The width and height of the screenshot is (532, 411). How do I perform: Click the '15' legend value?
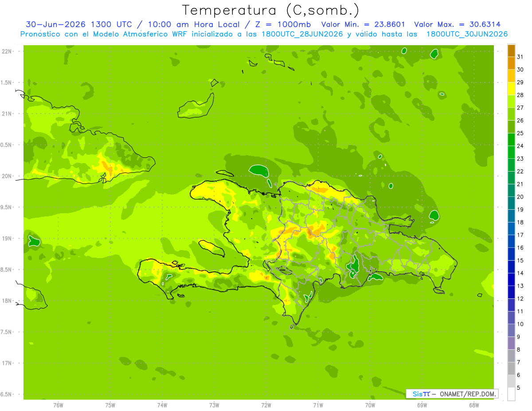[x=520, y=260]
